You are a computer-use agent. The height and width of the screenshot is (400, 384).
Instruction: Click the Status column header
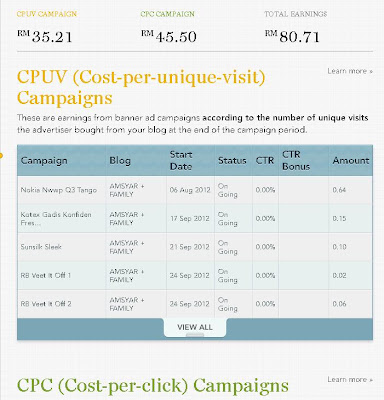[x=232, y=160]
